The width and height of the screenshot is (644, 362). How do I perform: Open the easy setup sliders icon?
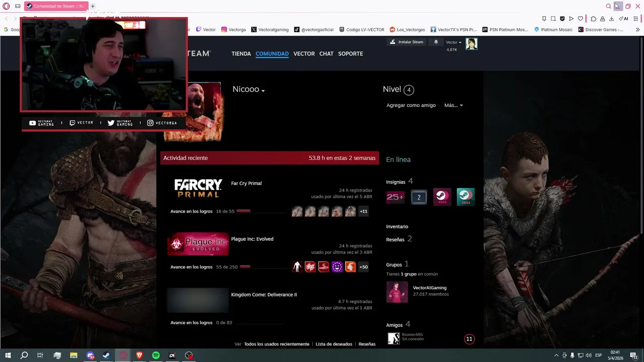click(x=636, y=19)
